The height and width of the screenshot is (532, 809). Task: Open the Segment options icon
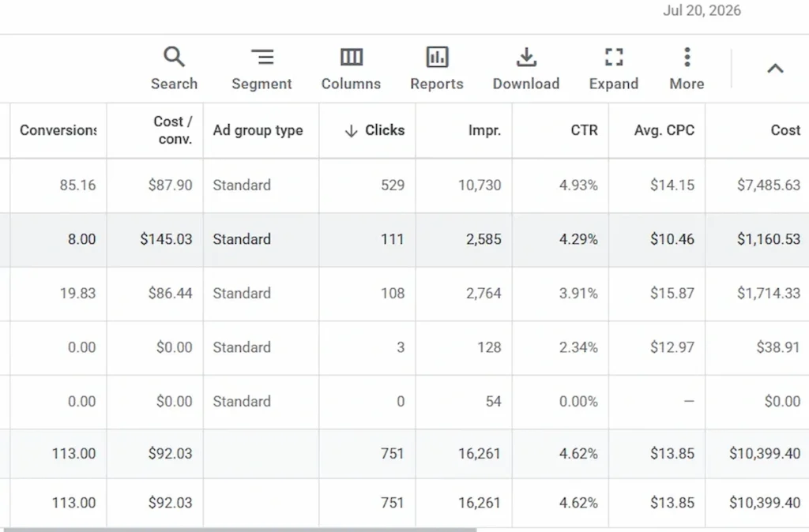pyautogui.click(x=262, y=57)
